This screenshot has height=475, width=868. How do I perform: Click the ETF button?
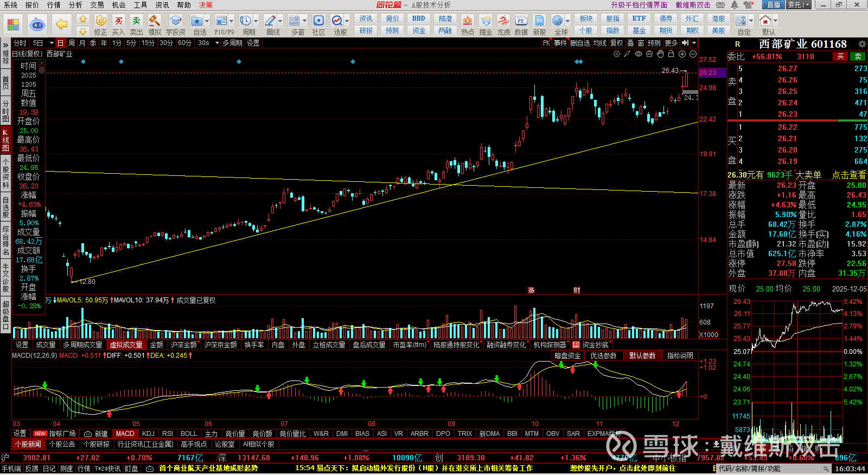pyautogui.click(x=639, y=18)
